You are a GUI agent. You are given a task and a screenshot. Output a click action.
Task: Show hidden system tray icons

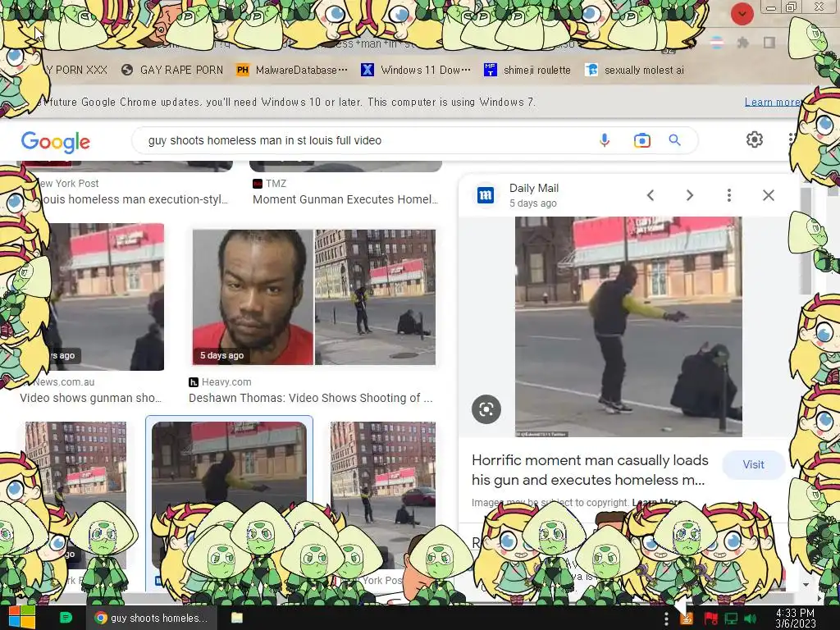coord(666,619)
